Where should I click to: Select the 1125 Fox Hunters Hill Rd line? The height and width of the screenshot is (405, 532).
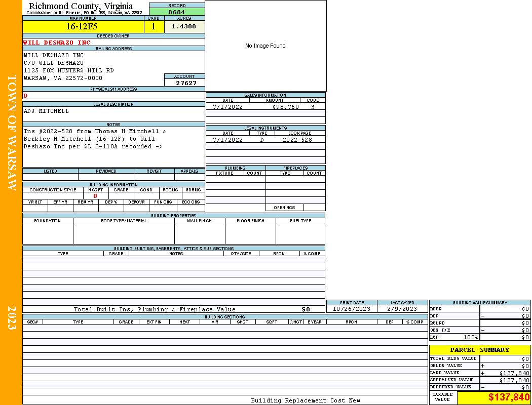click(x=68, y=70)
